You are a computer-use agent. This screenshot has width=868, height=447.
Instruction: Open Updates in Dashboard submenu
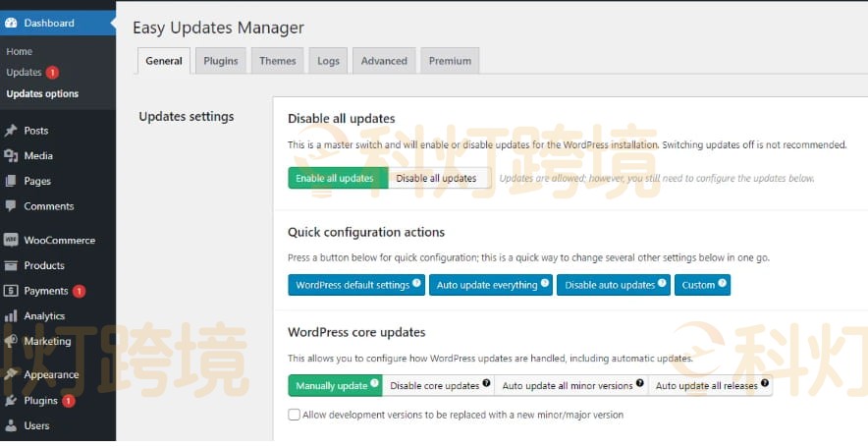24,73
